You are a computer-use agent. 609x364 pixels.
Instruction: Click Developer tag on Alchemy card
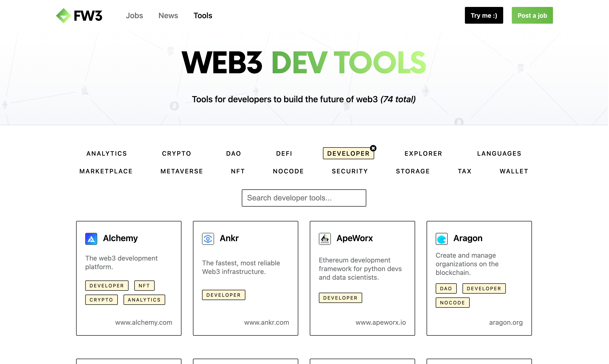point(107,285)
